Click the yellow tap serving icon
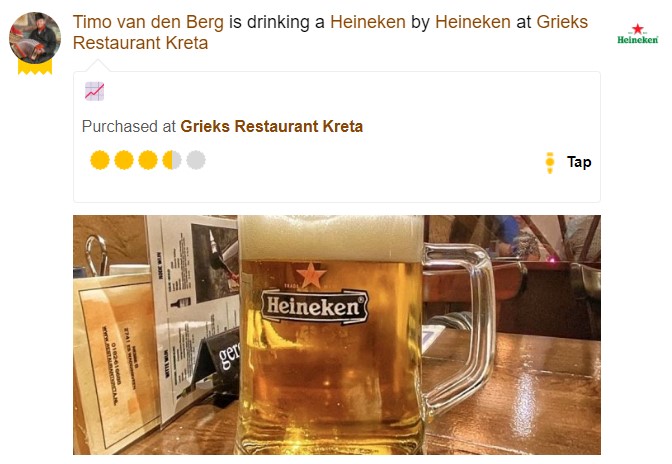The image size is (672, 464). coord(550,163)
